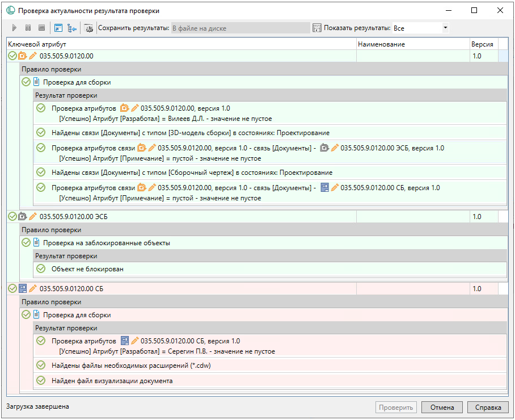Click the blue window icon in toolbar
Image resolution: width=515 pixels, height=420 pixels.
(x=58, y=27)
